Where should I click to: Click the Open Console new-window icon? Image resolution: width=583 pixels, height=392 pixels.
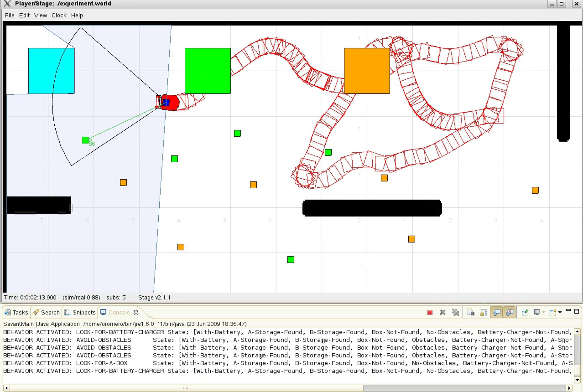point(552,312)
